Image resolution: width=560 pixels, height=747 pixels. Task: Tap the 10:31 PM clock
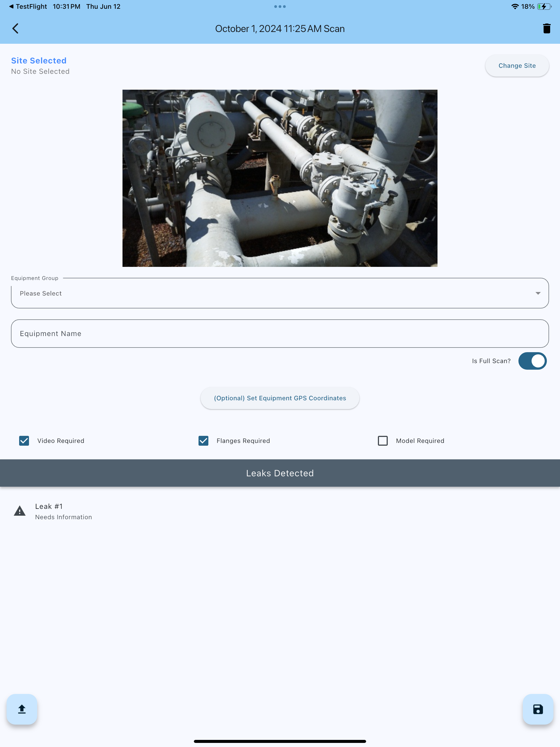pos(66,6)
